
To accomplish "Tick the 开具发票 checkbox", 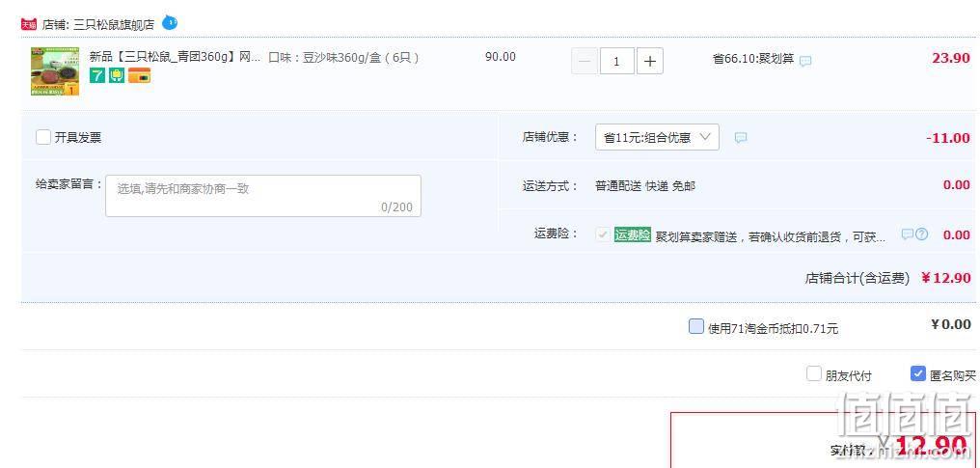I will coord(43,137).
